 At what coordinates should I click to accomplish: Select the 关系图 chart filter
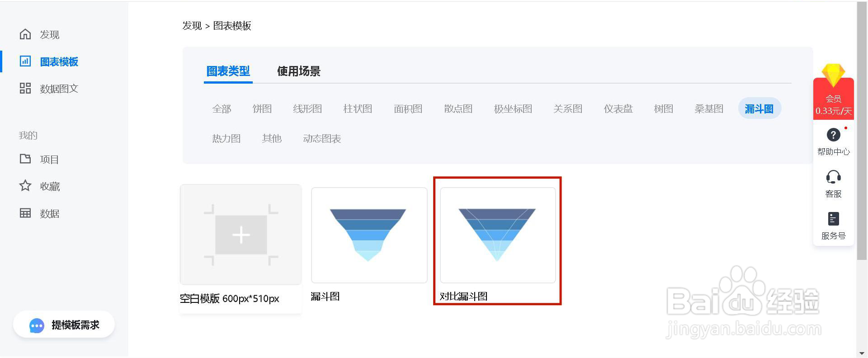click(568, 109)
